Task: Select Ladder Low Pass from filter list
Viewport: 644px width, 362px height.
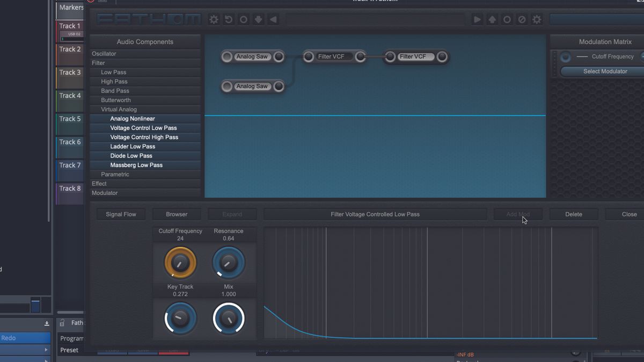Action: [133, 147]
